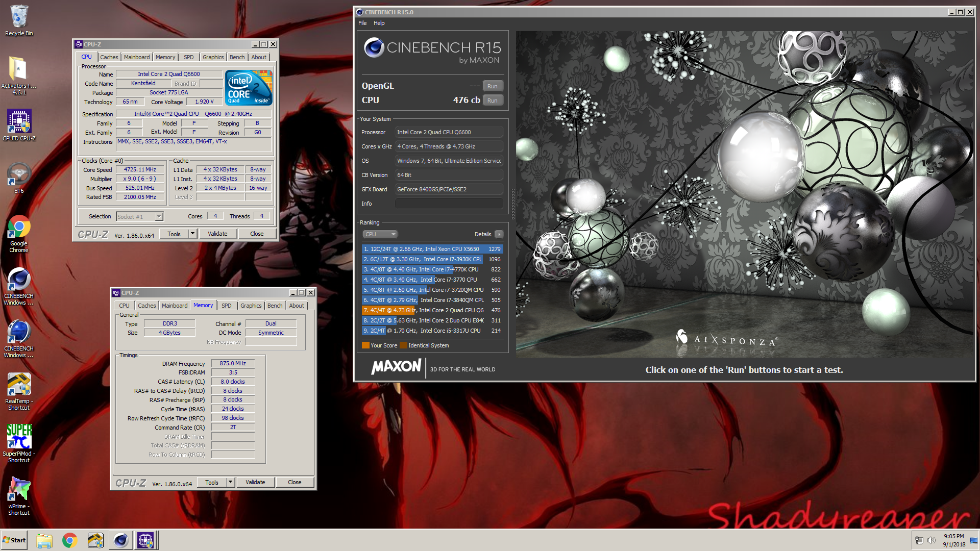This screenshot has width=980, height=551.
Task: Click the volume speaker tray icon
Action: click(932, 540)
